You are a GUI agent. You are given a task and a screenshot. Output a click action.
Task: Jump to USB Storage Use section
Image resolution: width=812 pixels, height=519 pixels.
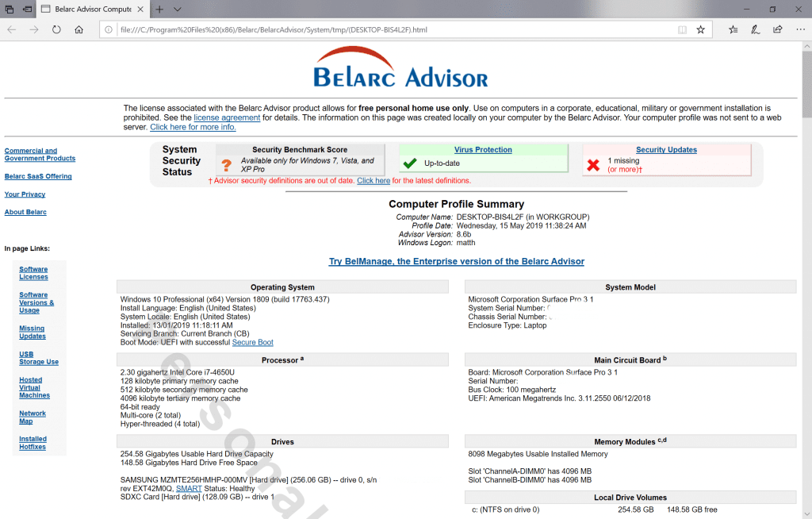click(x=39, y=358)
